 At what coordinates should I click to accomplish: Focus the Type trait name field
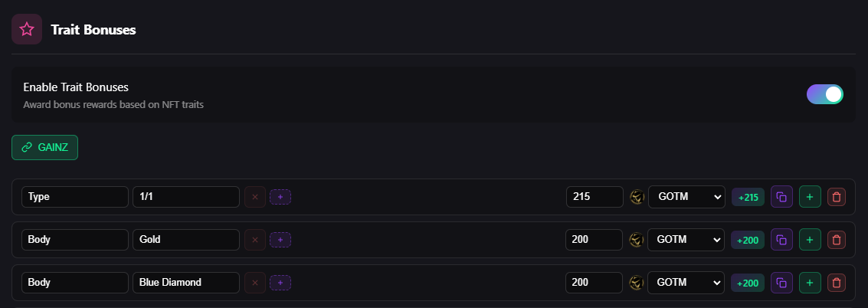75,197
